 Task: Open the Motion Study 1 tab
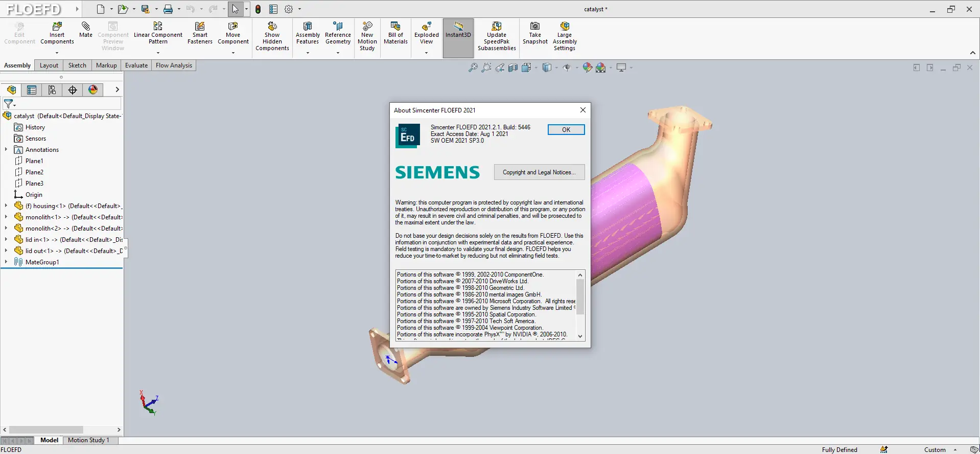pos(88,440)
